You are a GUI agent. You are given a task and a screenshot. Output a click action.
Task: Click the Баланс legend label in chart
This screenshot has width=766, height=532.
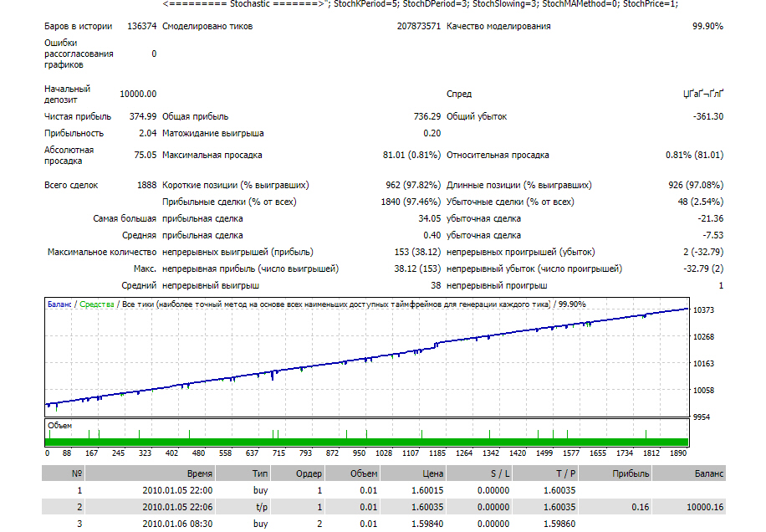[x=59, y=304]
